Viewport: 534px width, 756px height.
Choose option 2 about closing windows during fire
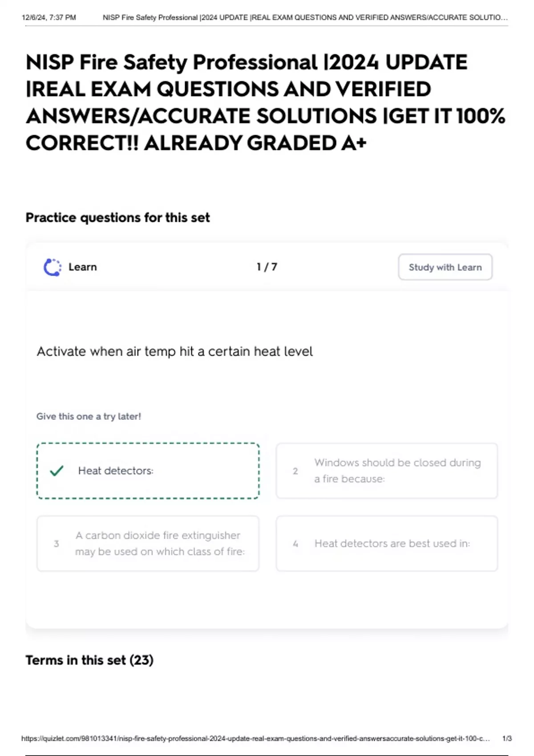[387, 470]
